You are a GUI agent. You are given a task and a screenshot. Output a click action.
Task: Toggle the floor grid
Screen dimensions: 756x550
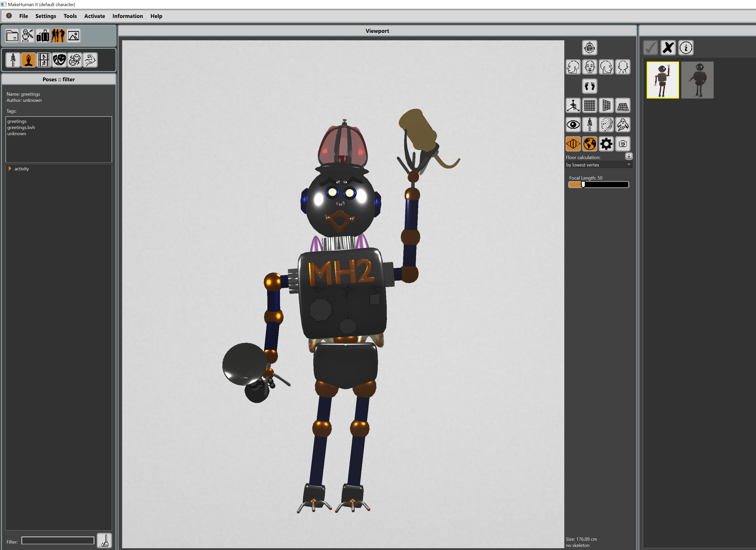pos(623,106)
